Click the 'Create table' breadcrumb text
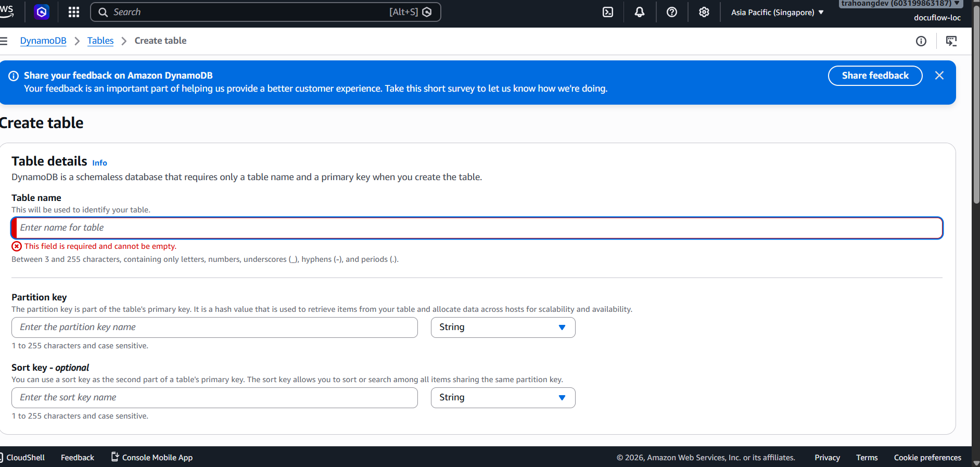The width and height of the screenshot is (980, 467). (x=160, y=41)
